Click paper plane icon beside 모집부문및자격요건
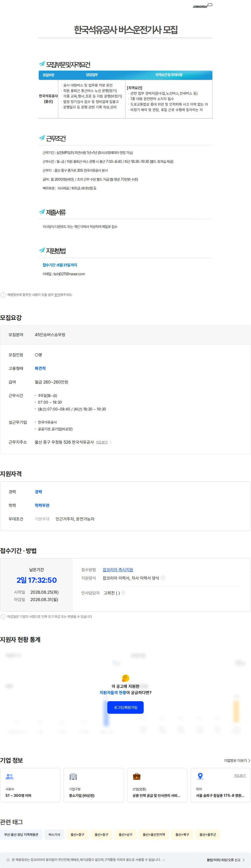Viewport: 251px width, 868px height. [x=42, y=64]
